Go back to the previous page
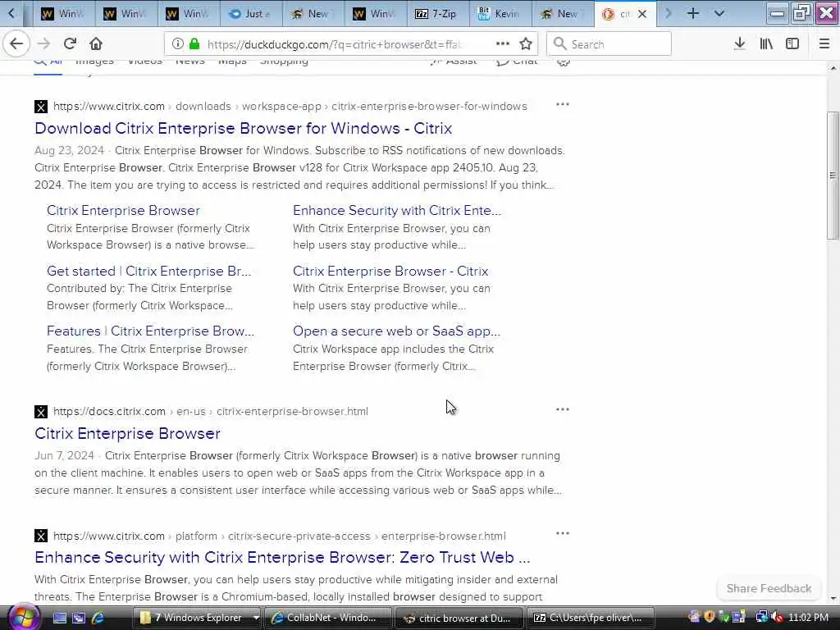The image size is (840, 630). (x=16, y=44)
